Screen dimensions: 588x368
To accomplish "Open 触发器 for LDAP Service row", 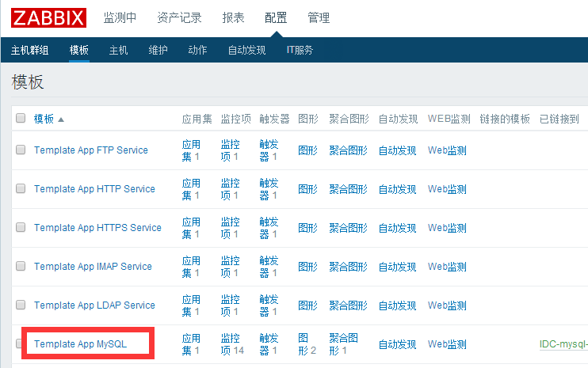I will point(269,305).
